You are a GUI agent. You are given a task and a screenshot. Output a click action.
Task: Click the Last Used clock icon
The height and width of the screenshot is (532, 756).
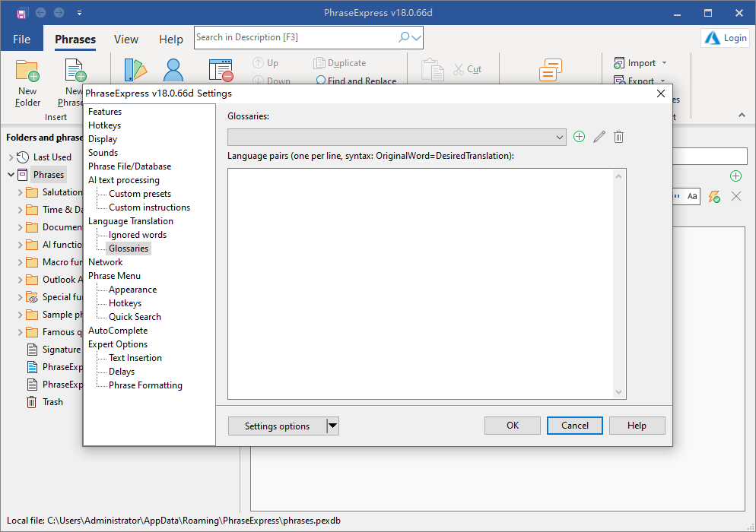point(23,157)
